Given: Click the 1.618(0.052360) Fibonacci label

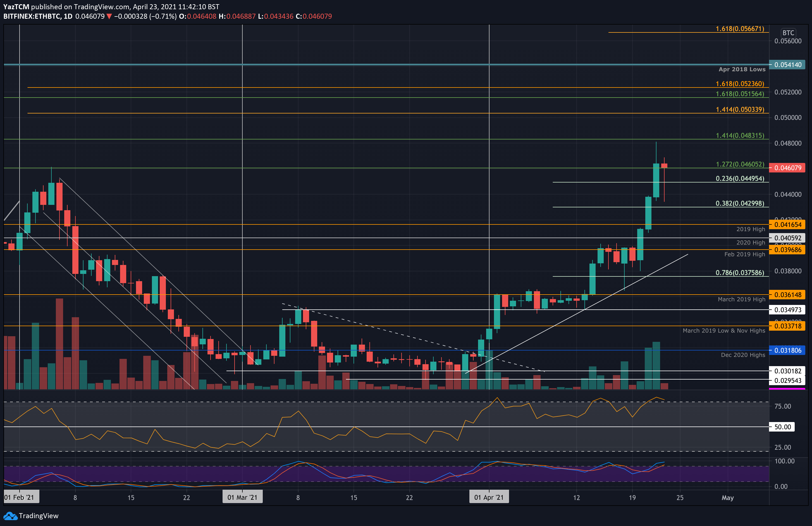Looking at the screenshot, I should [740, 84].
